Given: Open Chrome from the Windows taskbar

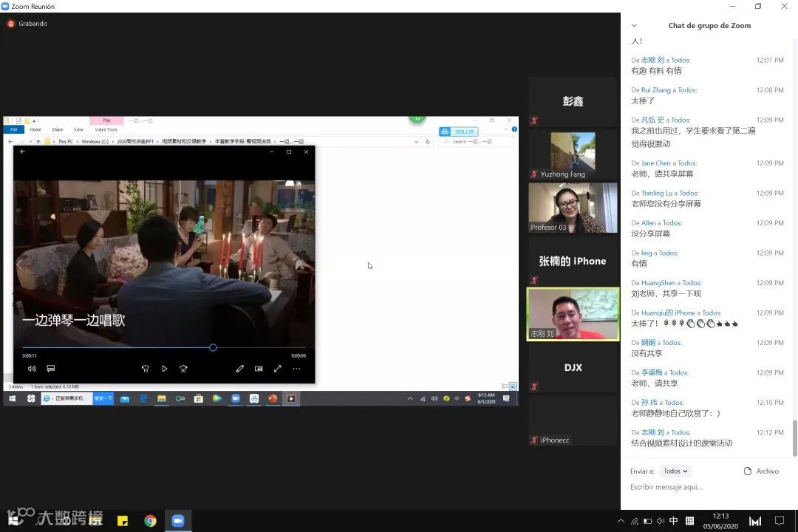Looking at the screenshot, I should [150, 521].
